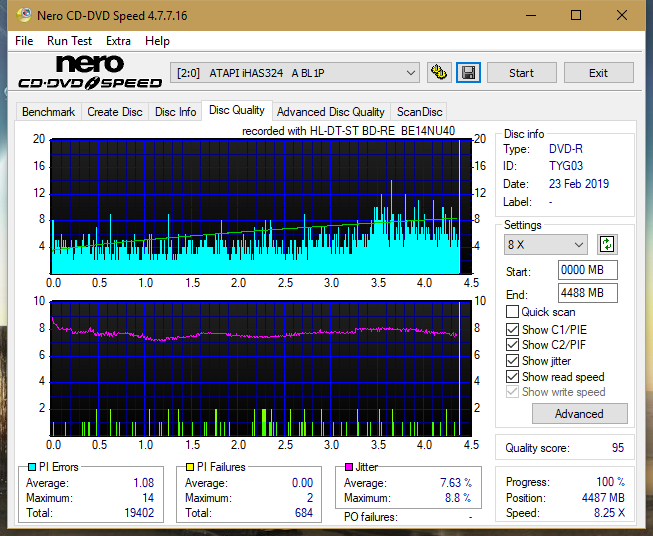Open the Help menu
Image resolution: width=653 pixels, height=536 pixels.
(x=157, y=41)
